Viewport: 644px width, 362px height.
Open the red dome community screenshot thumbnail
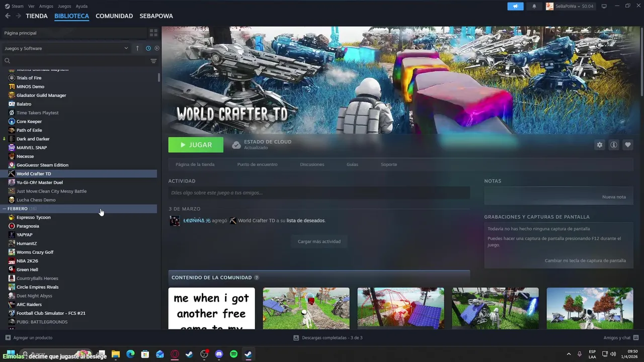[400, 308]
